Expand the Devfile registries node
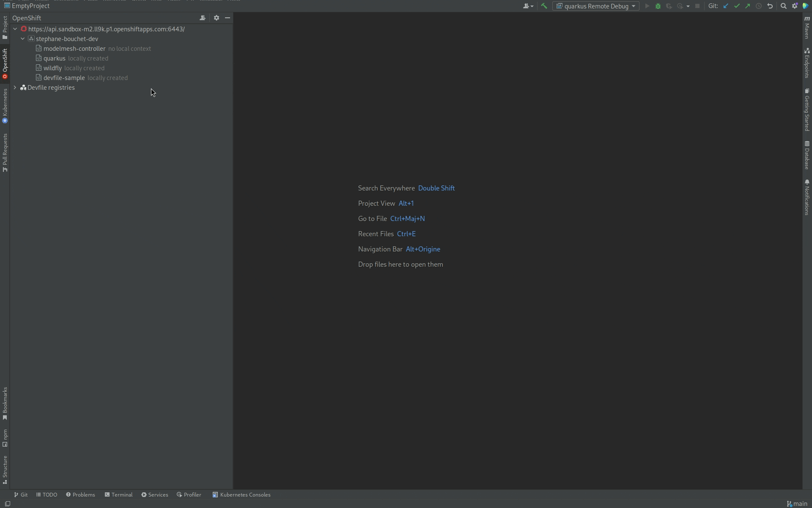 (x=15, y=88)
